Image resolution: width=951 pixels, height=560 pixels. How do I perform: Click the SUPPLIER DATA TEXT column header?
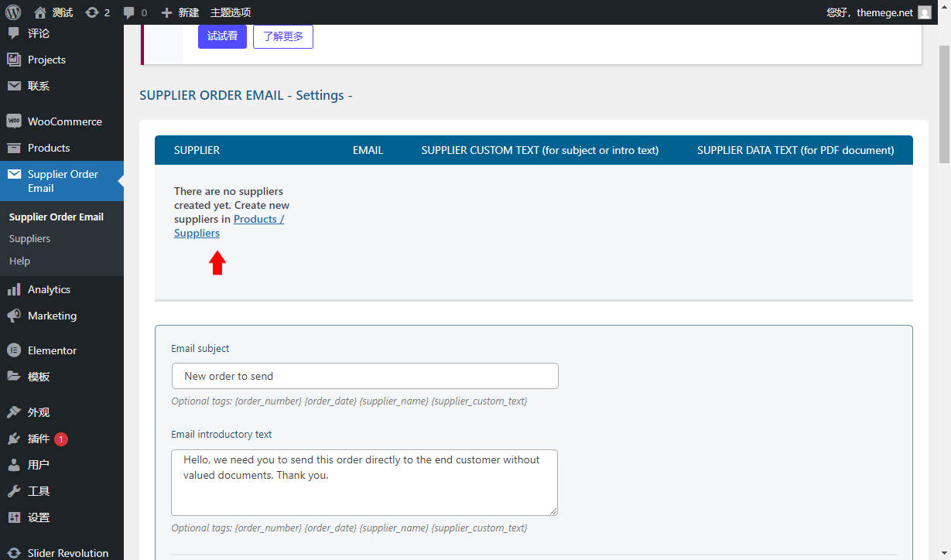coord(795,150)
